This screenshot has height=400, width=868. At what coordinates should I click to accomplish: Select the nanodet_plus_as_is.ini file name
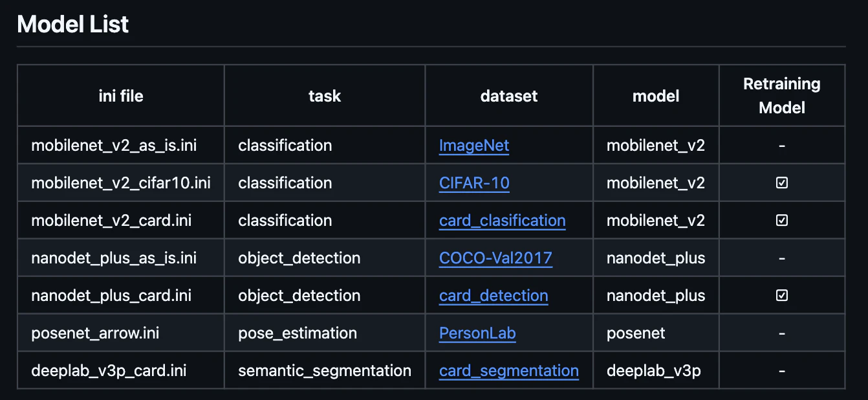pos(114,258)
